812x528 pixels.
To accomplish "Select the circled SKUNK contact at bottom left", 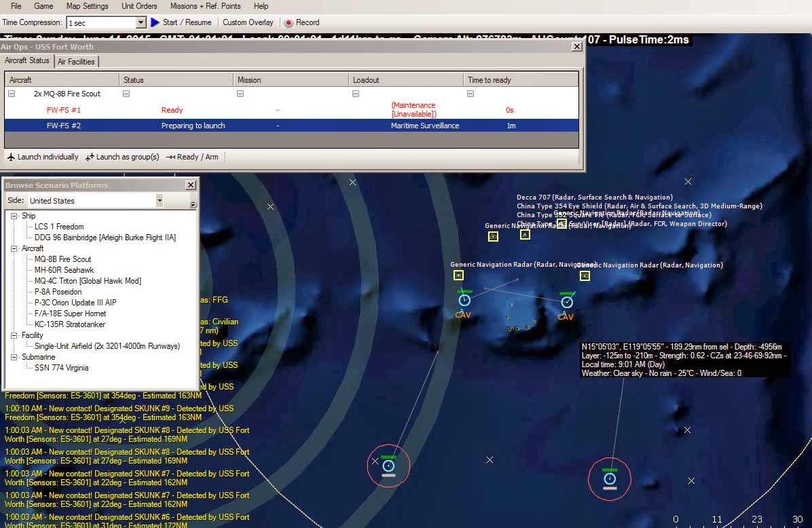I will 388,466.
